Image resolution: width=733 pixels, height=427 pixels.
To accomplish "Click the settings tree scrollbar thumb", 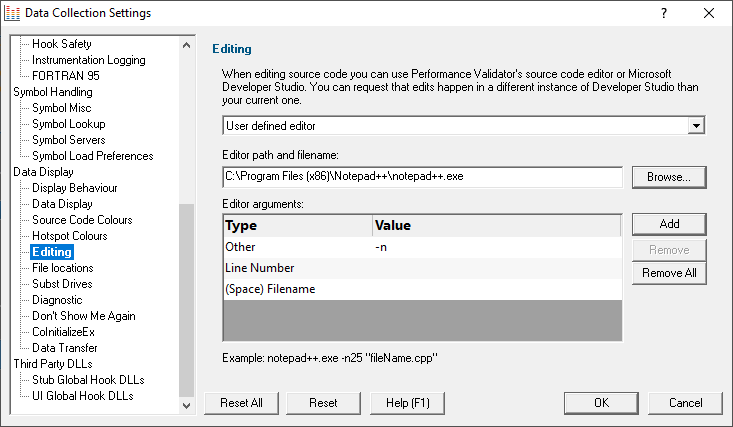I will click(x=187, y=300).
